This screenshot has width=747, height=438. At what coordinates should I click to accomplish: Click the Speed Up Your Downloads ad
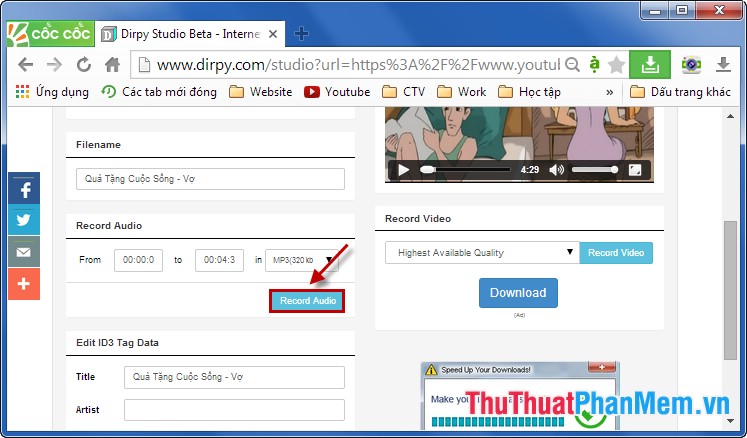coord(520,396)
